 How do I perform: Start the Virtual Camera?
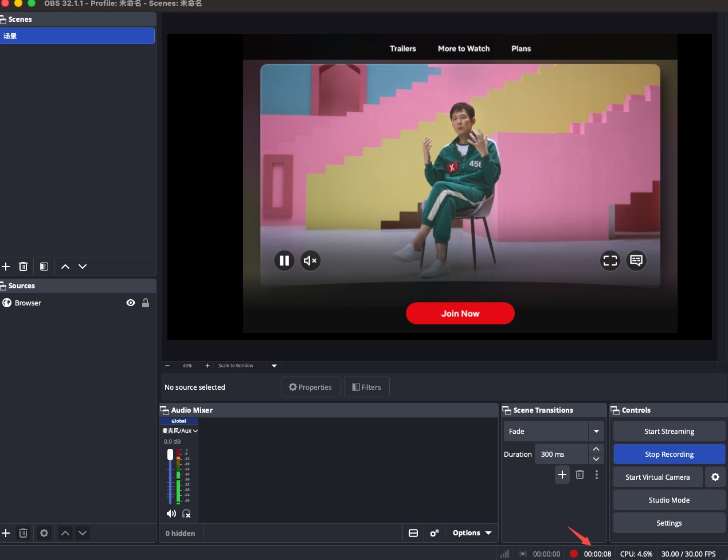coord(657,477)
